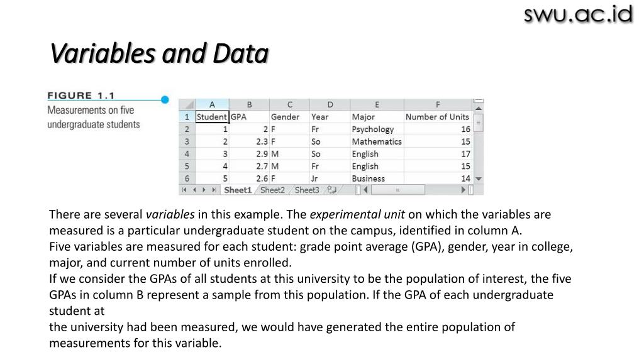Click the select-all corner of the spreadsheet
The image size is (644, 362).
click(x=186, y=104)
